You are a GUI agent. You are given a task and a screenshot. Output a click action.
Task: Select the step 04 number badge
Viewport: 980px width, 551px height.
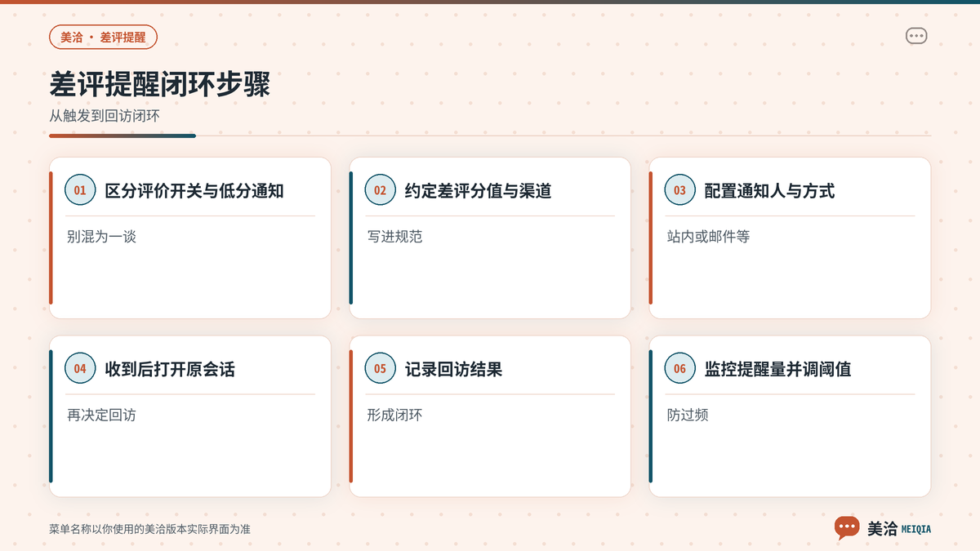click(80, 369)
